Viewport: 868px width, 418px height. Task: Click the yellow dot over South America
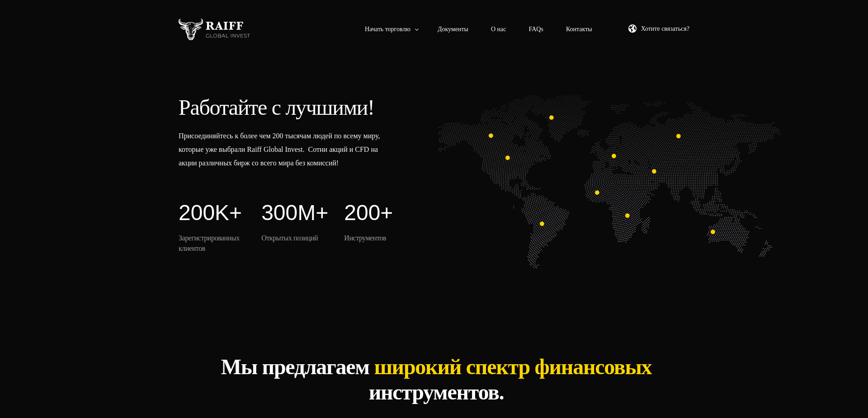click(x=542, y=223)
